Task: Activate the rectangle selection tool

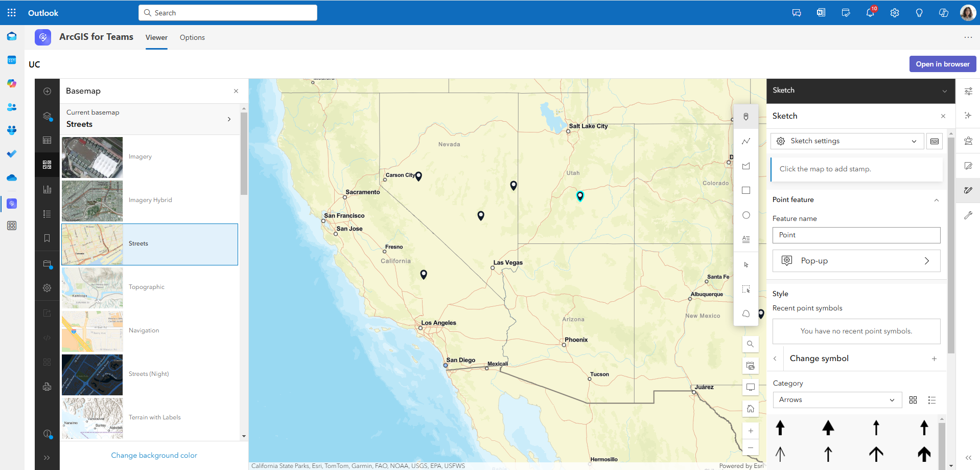Action: pyautogui.click(x=746, y=289)
